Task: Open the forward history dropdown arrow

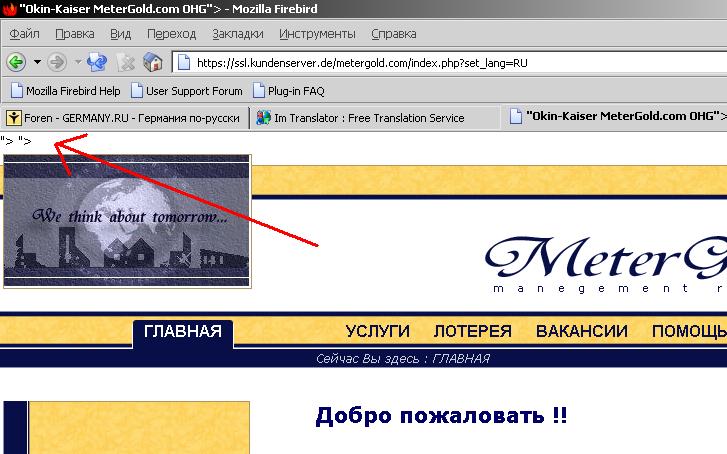Action: pos(78,62)
